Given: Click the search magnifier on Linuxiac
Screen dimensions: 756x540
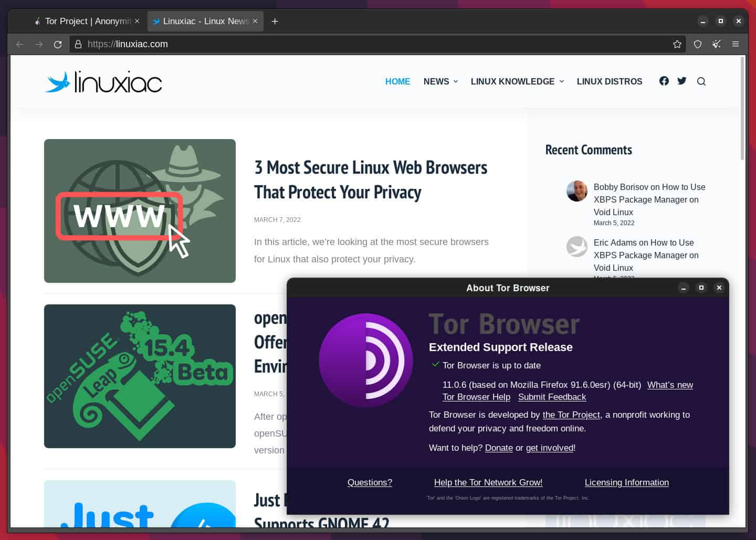Looking at the screenshot, I should click(x=701, y=81).
